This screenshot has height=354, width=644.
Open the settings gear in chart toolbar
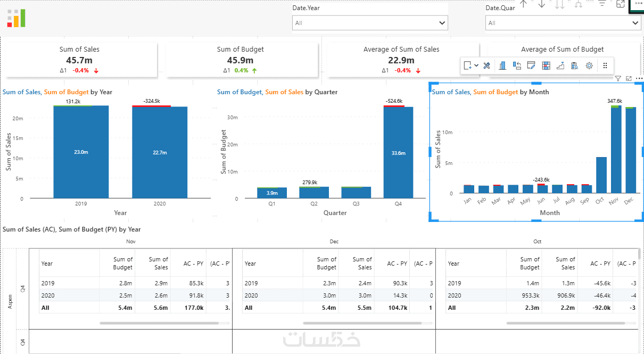(x=589, y=65)
